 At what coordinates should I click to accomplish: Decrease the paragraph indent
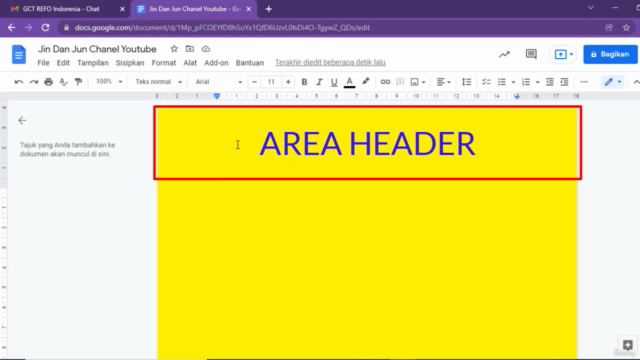click(549, 82)
